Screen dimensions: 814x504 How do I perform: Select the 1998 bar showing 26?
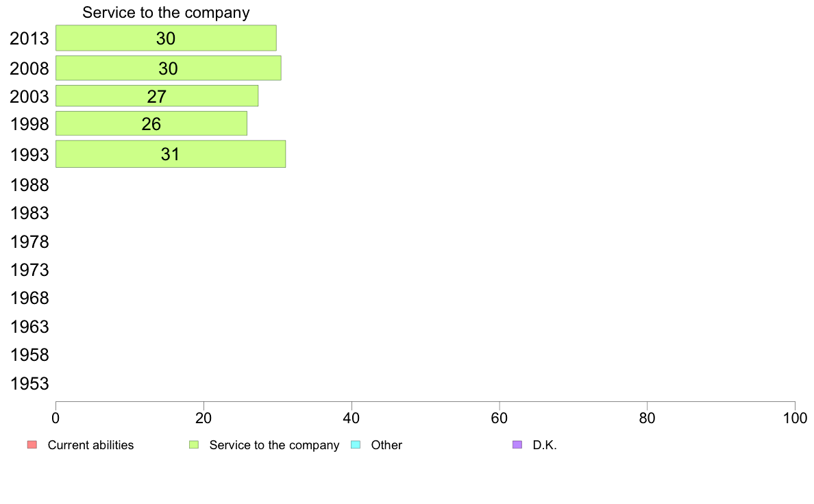click(x=151, y=123)
